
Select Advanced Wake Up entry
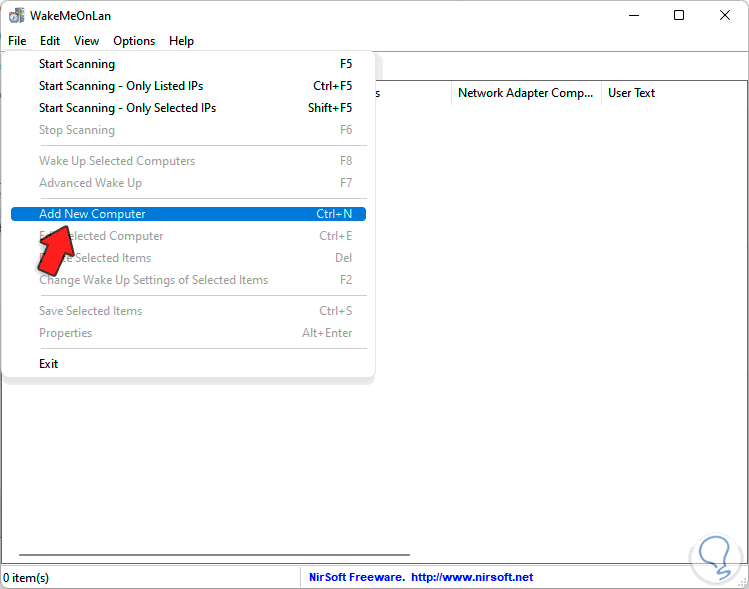point(188,183)
